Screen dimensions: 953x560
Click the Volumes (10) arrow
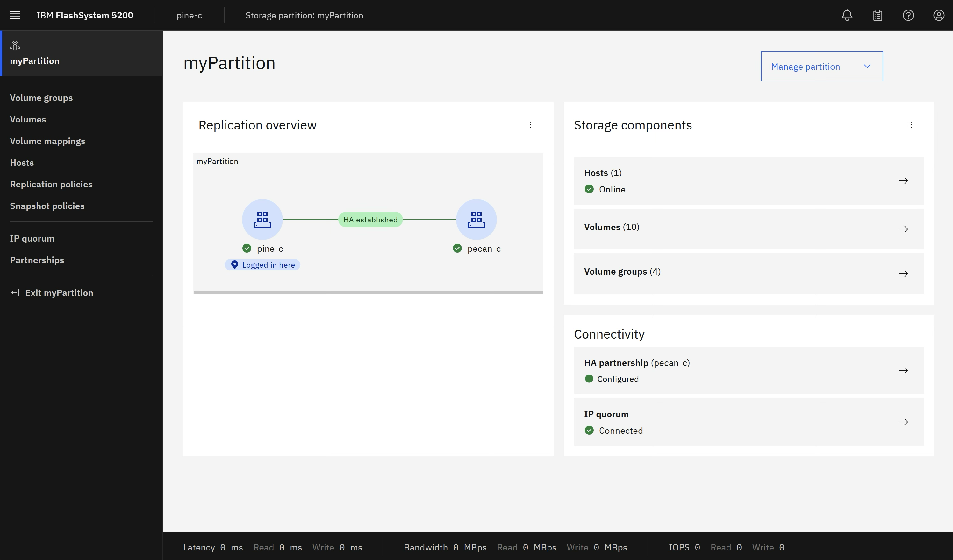coord(904,228)
